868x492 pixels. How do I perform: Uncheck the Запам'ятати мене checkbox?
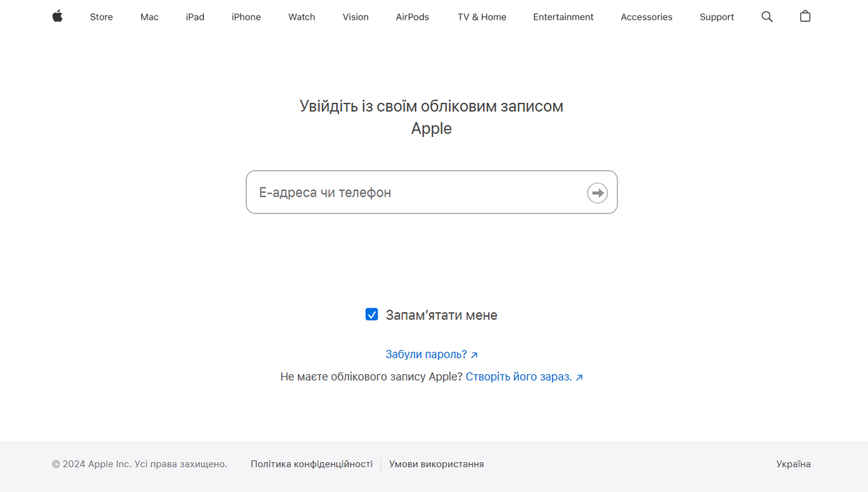[371, 314]
